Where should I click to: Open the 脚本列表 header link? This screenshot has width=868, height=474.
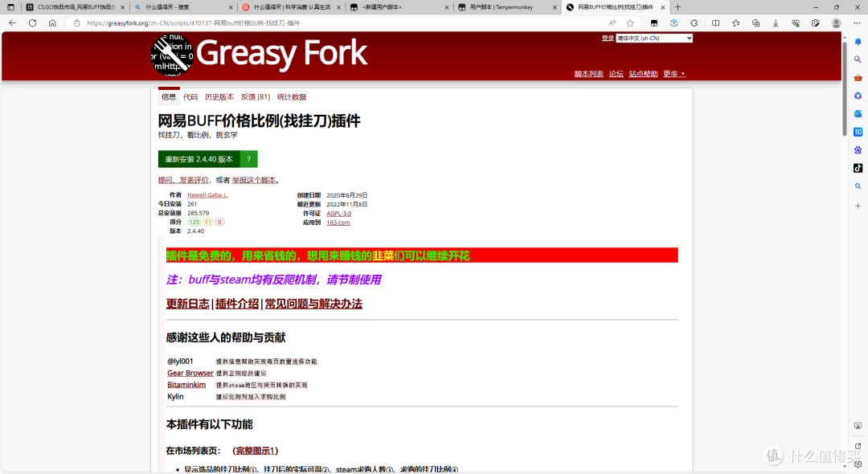(x=588, y=74)
